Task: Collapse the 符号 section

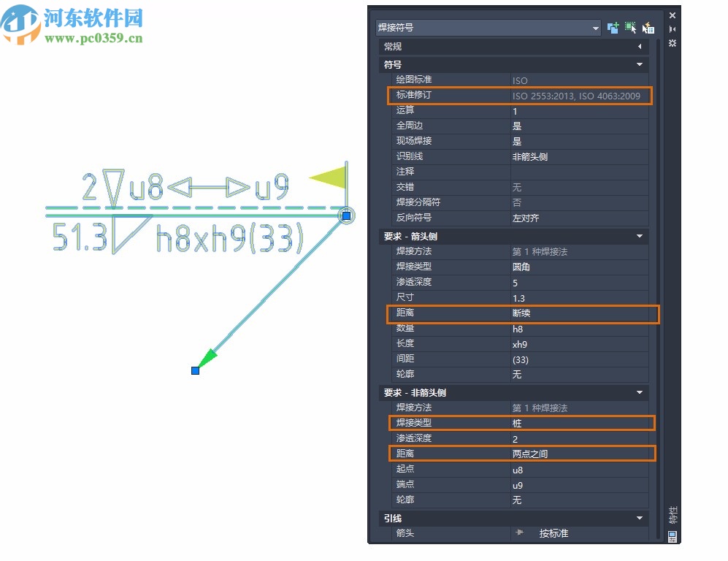Action: (640, 64)
